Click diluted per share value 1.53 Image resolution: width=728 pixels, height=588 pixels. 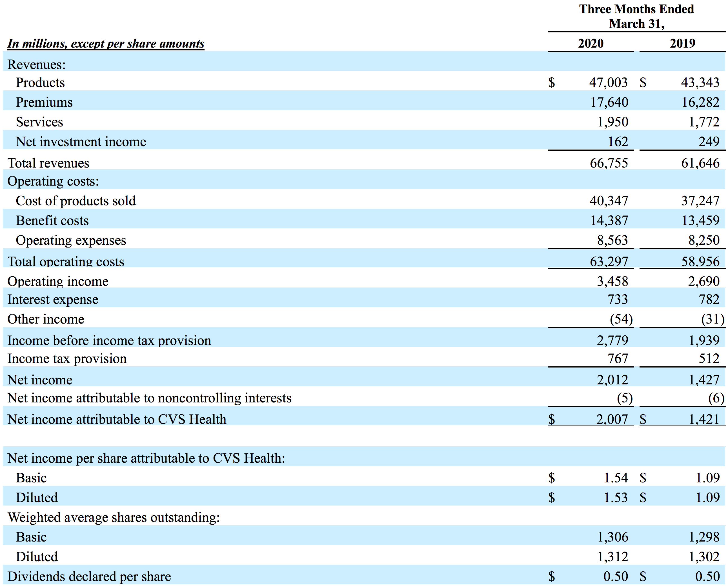616,497
